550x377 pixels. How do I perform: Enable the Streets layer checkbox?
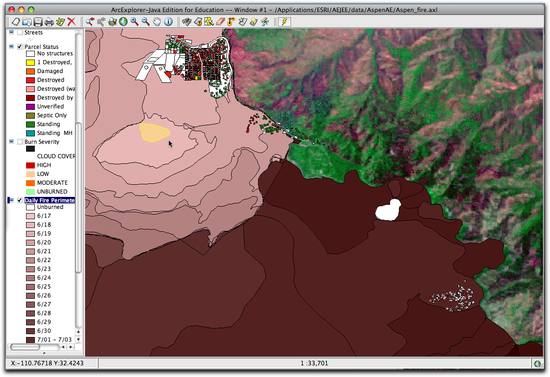click(20, 33)
